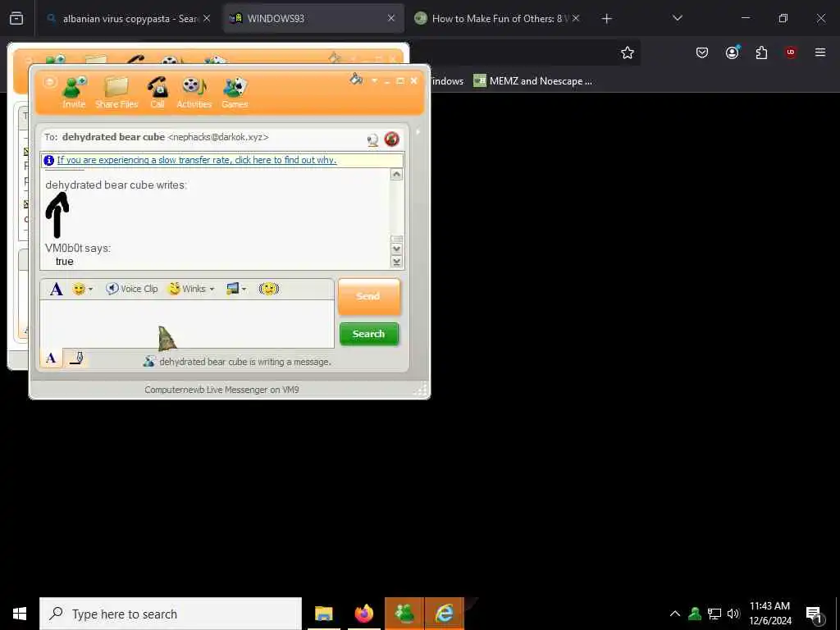Click into the message input box
840x630 pixels.
(x=187, y=324)
